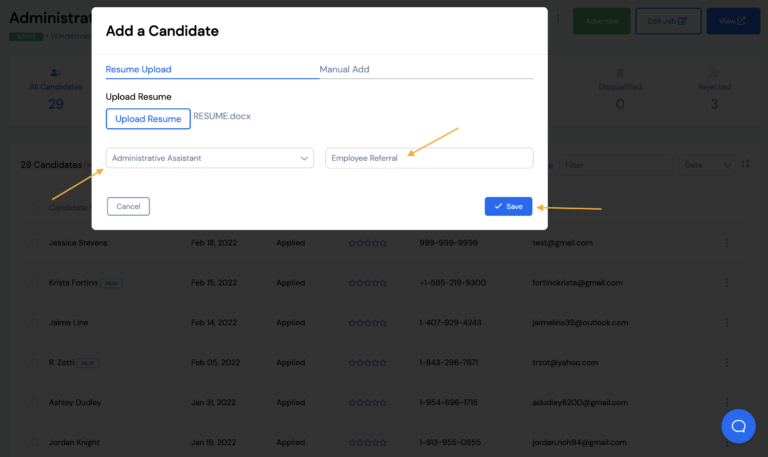Rate Ashley Dudley using the star icons

(367, 403)
